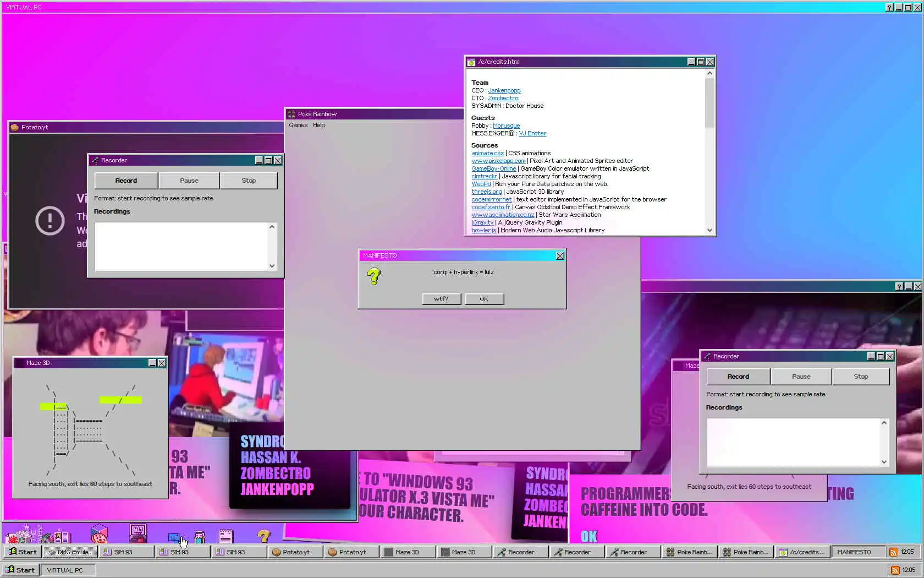Click the /c/credits taskbar button
924x578 pixels.
point(802,552)
